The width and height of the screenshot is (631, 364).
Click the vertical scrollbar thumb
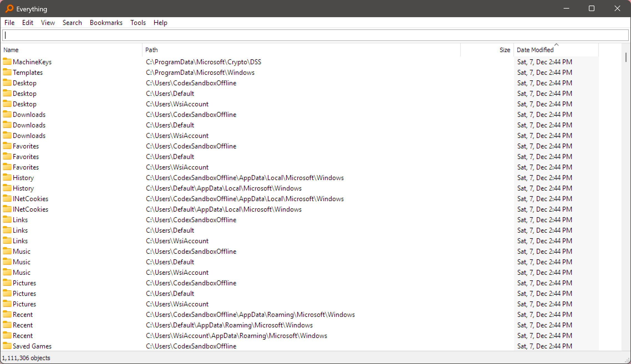pos(626,57)
